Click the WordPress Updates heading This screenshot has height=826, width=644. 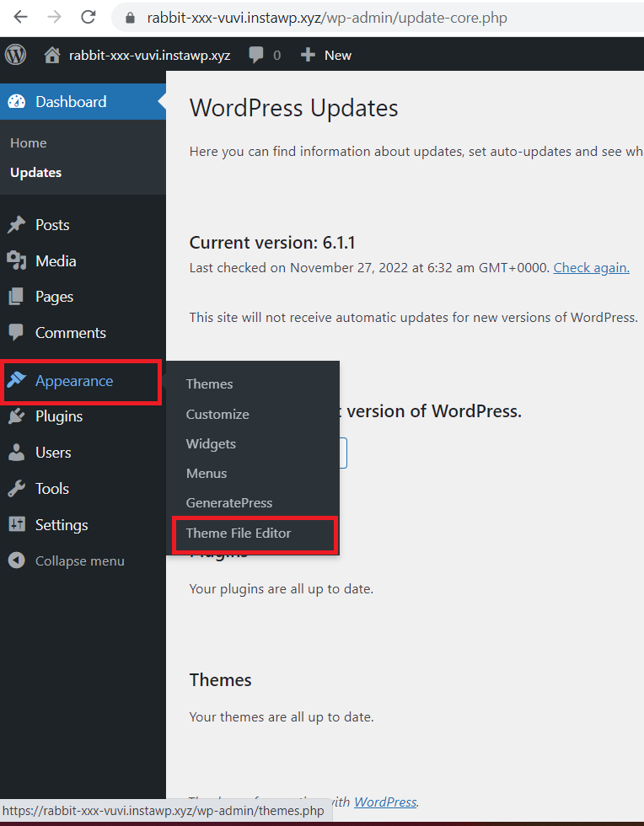point(293,108)
